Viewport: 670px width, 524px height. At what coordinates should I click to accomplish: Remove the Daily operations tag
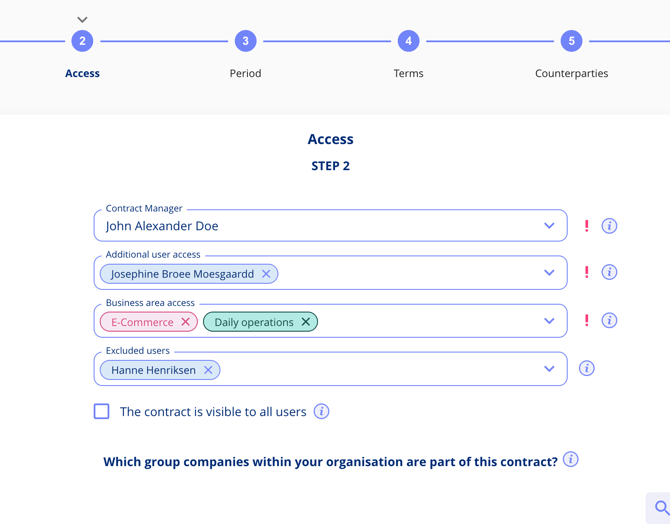coord(306,321)
